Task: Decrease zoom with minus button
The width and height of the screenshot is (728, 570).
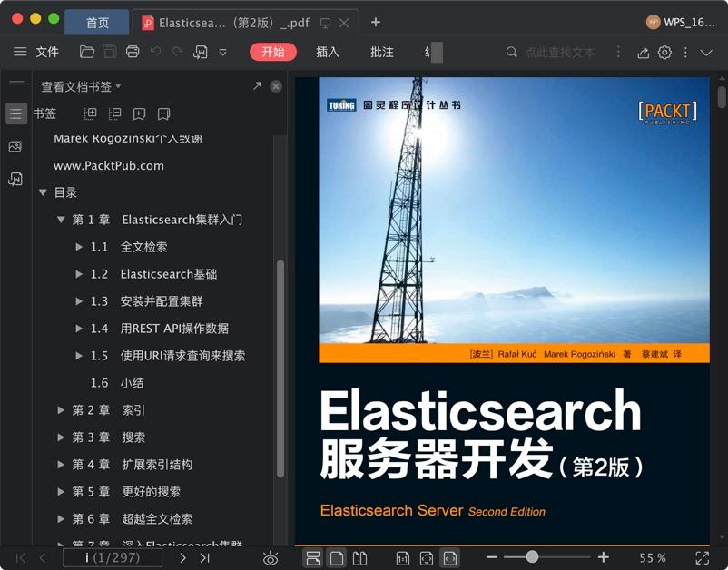Action: 492,557
